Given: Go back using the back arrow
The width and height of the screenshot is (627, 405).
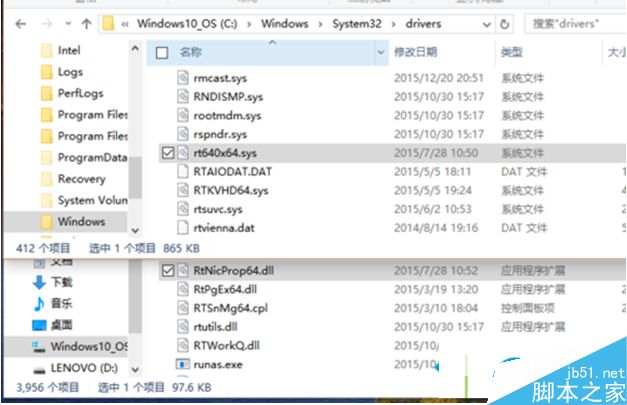Looking at the screenshot, I should [x=21, y=24].
